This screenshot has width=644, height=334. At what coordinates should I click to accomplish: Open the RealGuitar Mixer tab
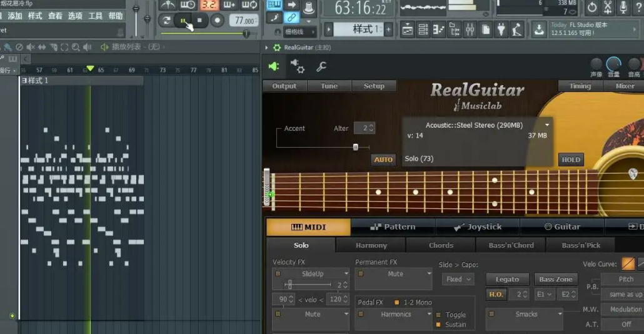[625, 86]
